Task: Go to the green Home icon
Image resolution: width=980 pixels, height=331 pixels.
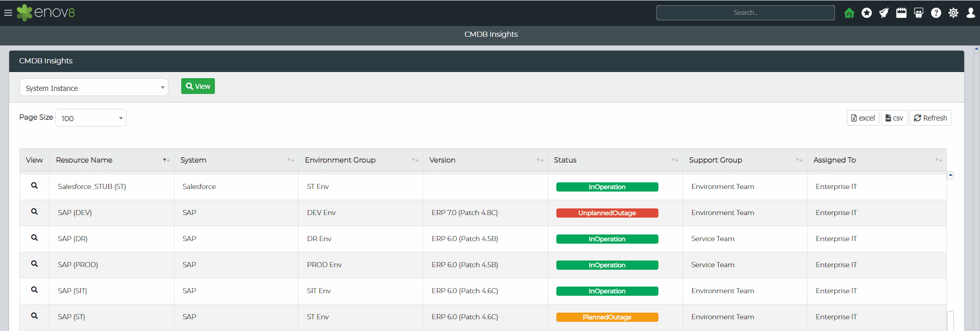Action: tap(849, 13)
